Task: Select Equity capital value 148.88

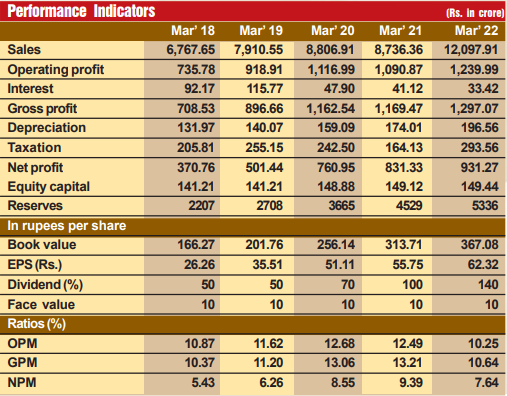Action: [336, 186]
